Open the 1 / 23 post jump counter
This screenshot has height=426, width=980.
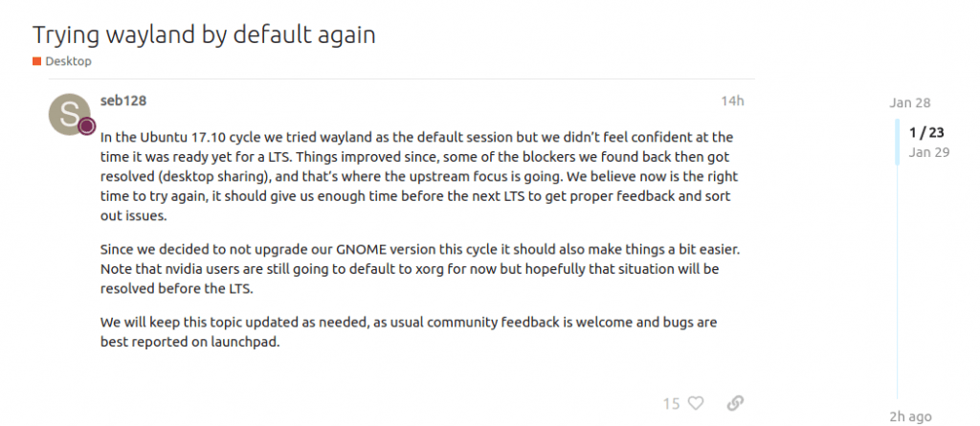pos(926,133)
